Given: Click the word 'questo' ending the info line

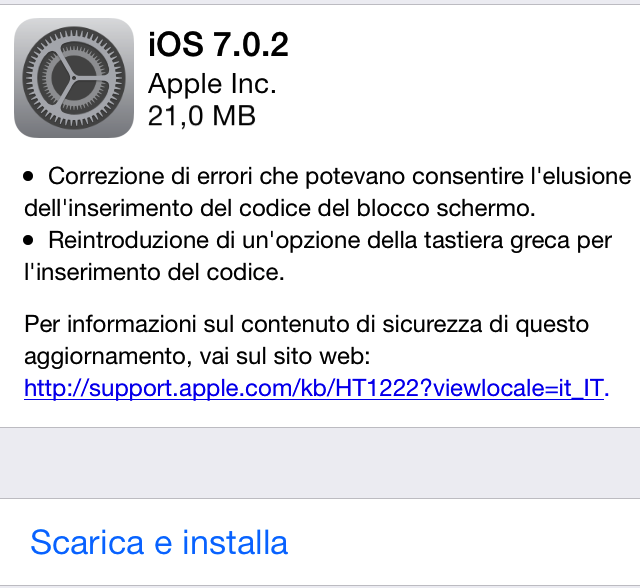Looking at the screenshot, I should (552, 326).
